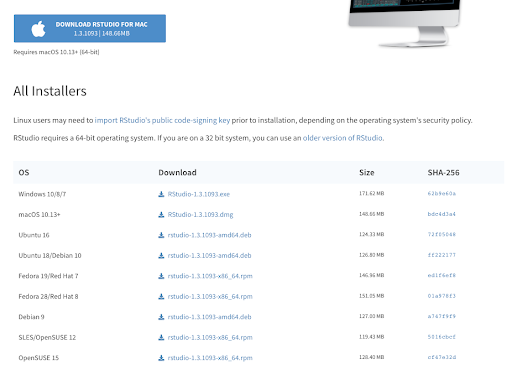Click the download arrow icon in SLES/OpenSUSE 12 row
The width and height of the screenshot is (512, 369).
click(x=161, y=338)
